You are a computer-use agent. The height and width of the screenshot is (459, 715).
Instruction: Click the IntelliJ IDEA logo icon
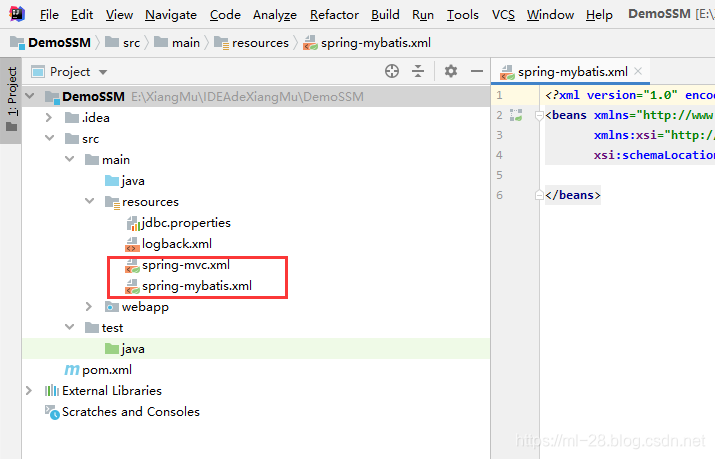coord(17,14)
